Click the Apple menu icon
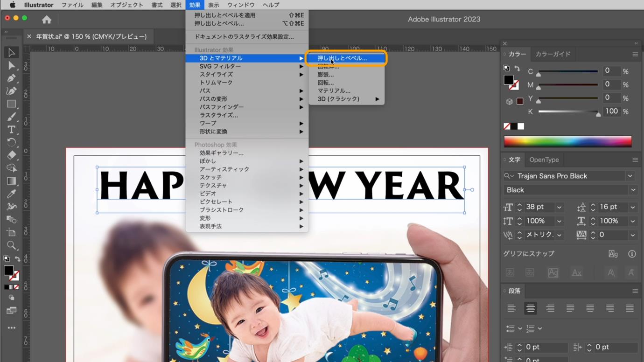Viewport: 644px width, 362px height. click(13, 5)
